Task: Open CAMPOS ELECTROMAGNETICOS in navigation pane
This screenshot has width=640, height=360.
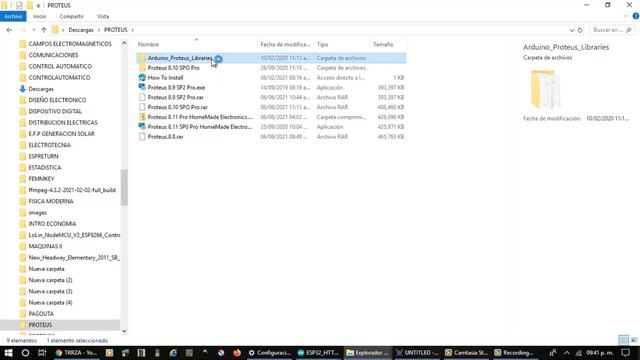Action: pyautogui.click(x=70, y=44)
